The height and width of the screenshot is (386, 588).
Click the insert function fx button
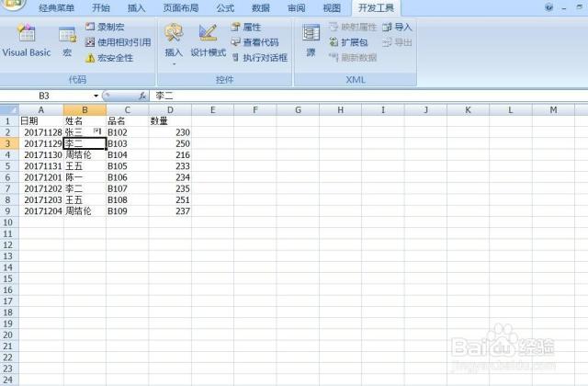pyautogui.click(x=142, y=96)
